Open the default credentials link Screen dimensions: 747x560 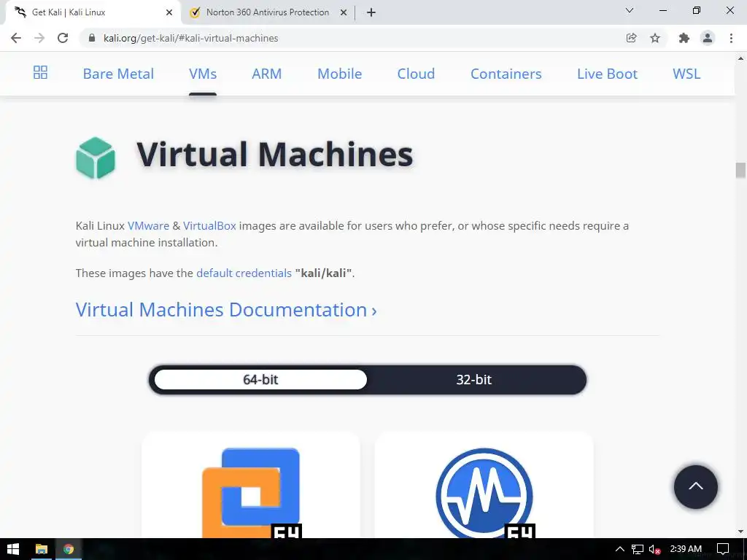(x=244, y=273)
